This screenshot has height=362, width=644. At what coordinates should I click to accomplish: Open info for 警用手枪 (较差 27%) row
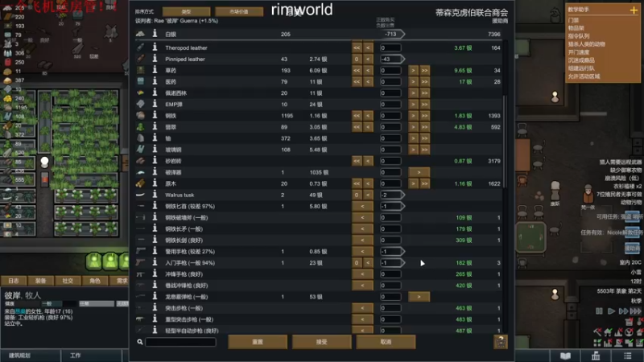[x=155, y=251]
